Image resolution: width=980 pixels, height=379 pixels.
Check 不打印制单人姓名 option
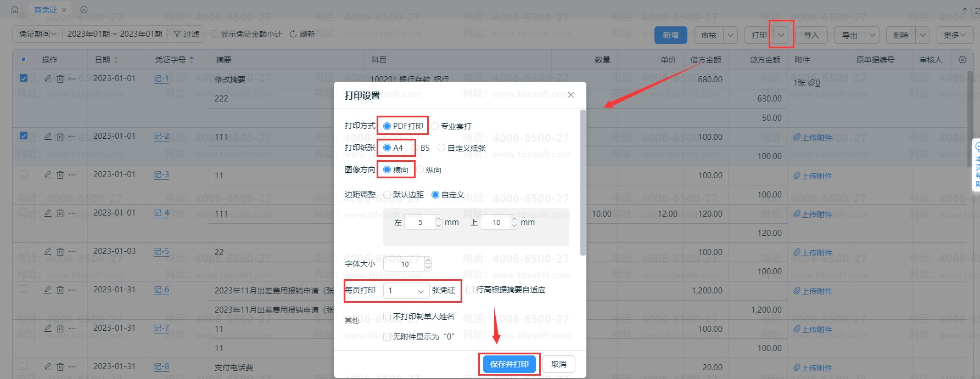(x=387, y=316)
